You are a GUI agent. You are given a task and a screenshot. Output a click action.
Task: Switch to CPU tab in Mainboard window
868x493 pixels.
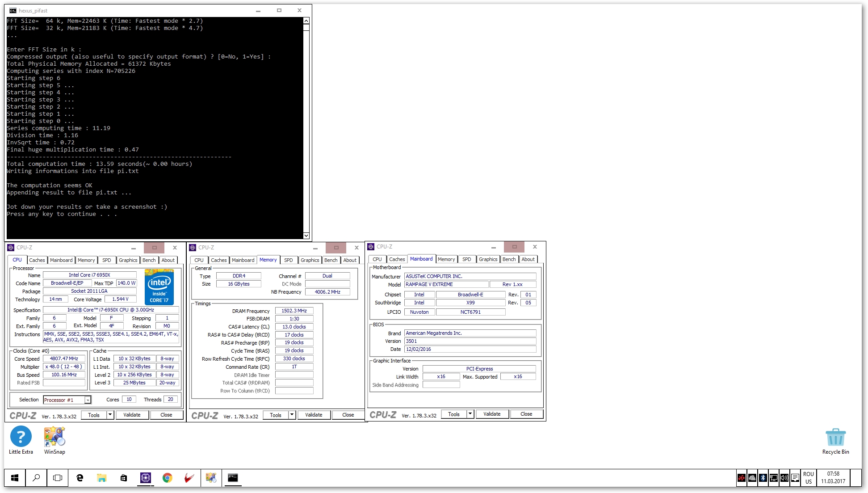pyautogui.click(x=377, y=259)
